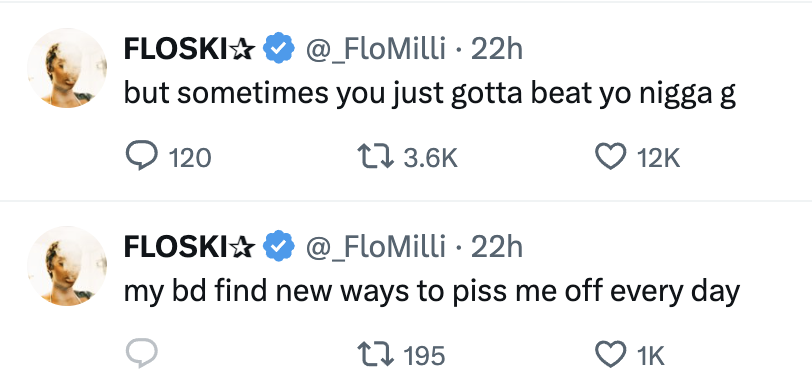Open FLOSKI profile picture on first tweet
The height and width of the screenshot is (392, 812).
click(x=67, y=68)
